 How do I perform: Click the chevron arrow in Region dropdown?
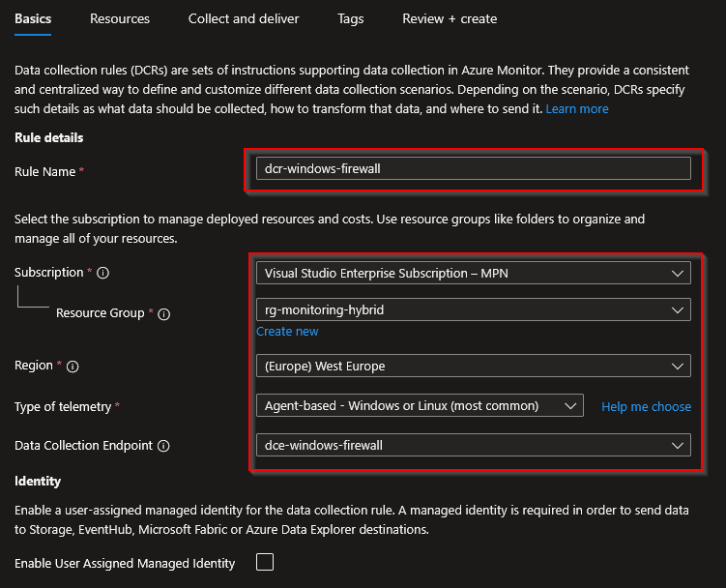pos(676,367)
